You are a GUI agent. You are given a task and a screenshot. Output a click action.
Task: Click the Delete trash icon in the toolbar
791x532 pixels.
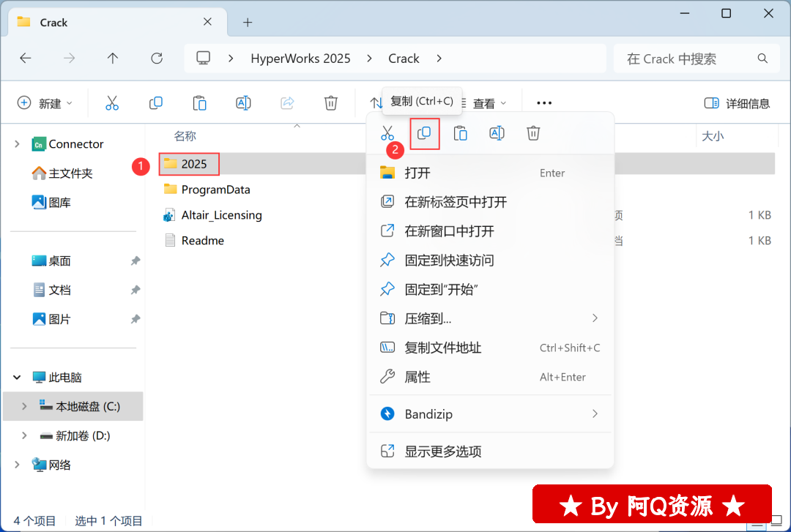pos(331,103)
